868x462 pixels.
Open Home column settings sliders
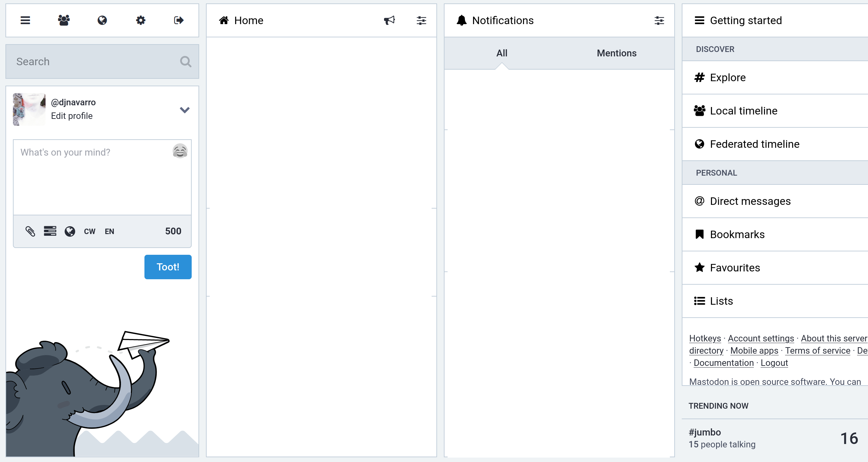point(421,20)
